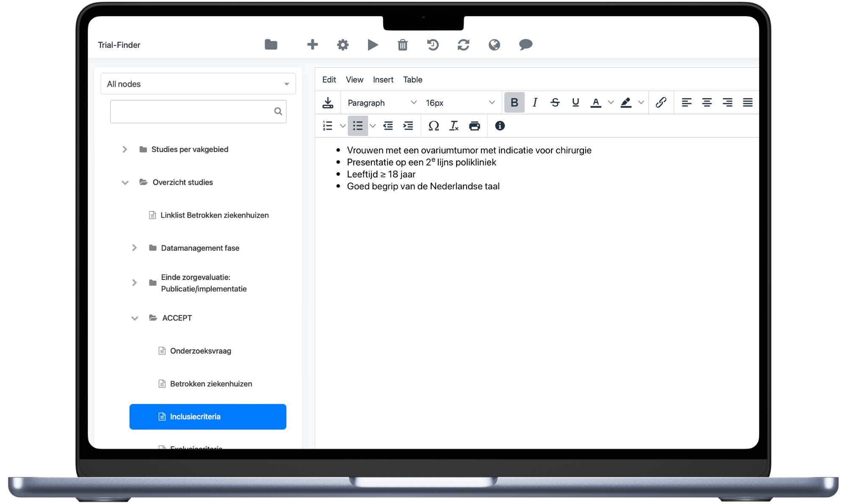Click the trash delete icon
Screen dimensions: 847x504
tap(402, 45)
